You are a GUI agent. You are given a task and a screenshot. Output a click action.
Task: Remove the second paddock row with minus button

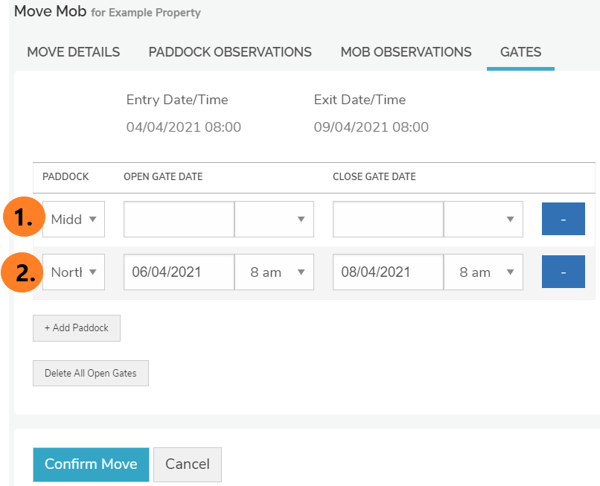coord(563,272)
